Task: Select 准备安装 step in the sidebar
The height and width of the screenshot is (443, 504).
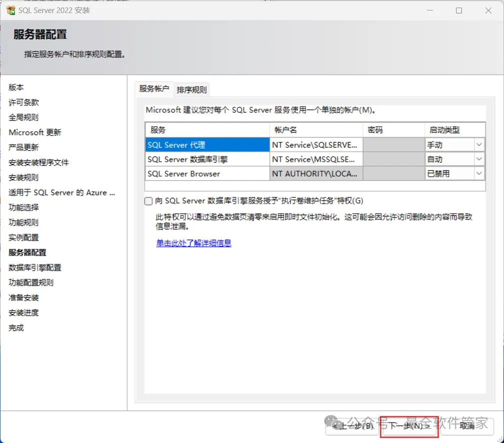Action: [x=24, y=298]
